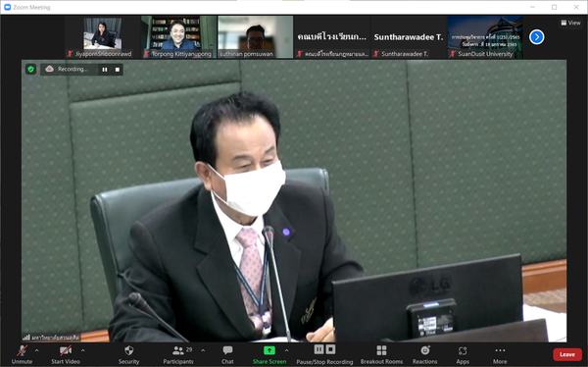Select JiyapornSriboonrawd video thumbnail
The width and height of the screenshot is (588, 367).
(x=102, y=37)
